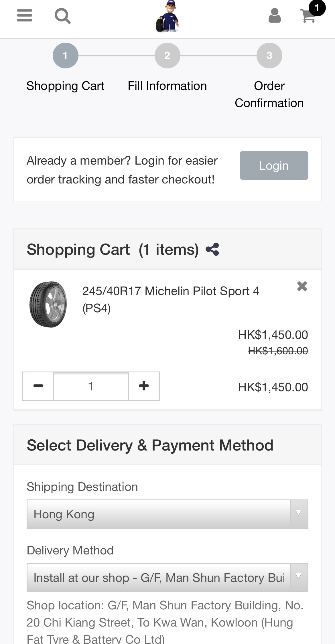
Task: Go to home via mechanic logo
Action: coord(167,16)
